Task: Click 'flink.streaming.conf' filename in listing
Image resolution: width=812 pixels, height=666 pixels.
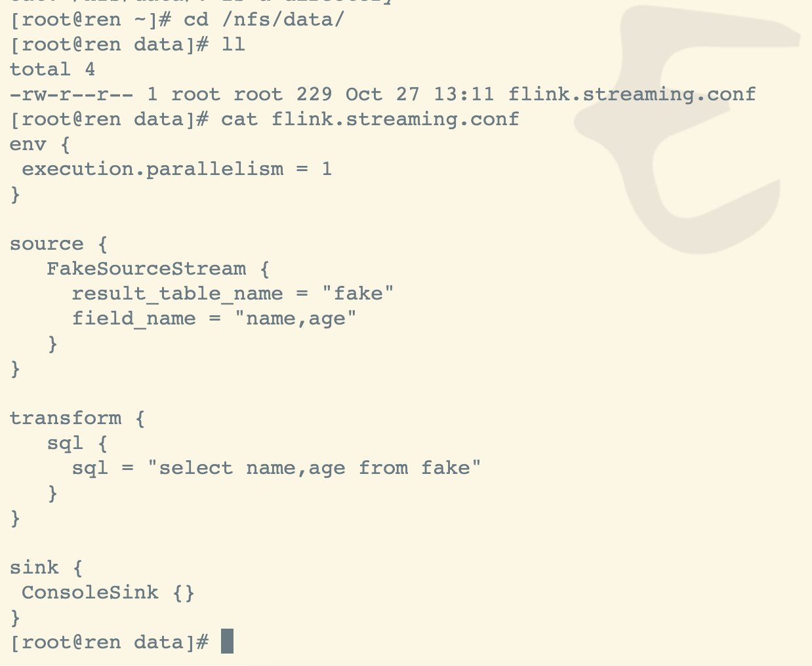Action: [x=632, y=94]
